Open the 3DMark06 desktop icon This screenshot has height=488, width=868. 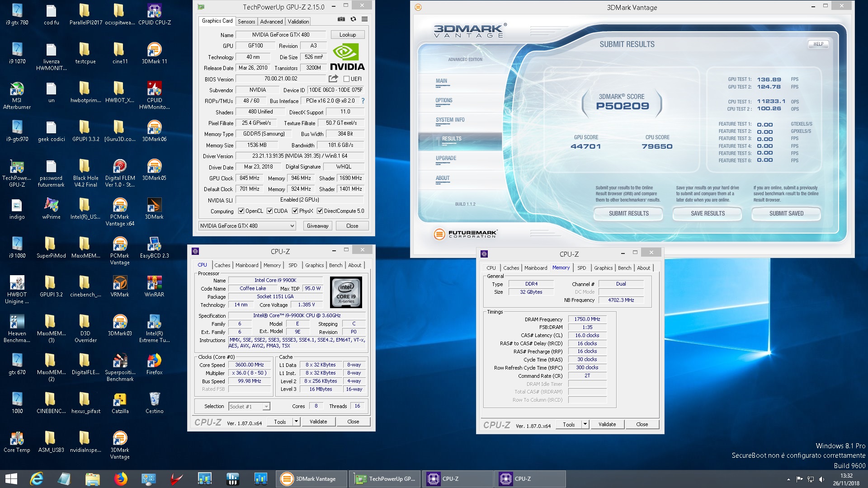[154, 131]
